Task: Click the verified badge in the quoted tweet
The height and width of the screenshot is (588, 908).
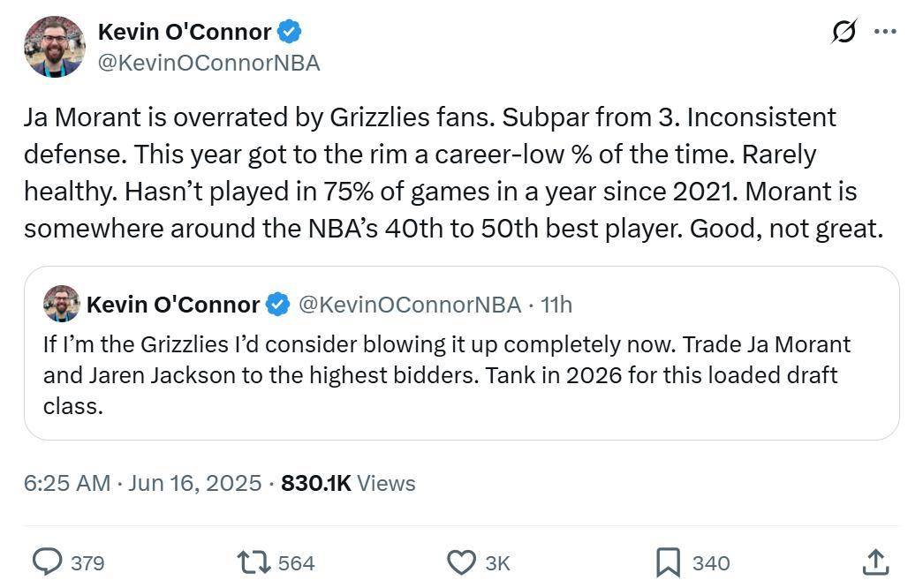Action: coord(277,305)
